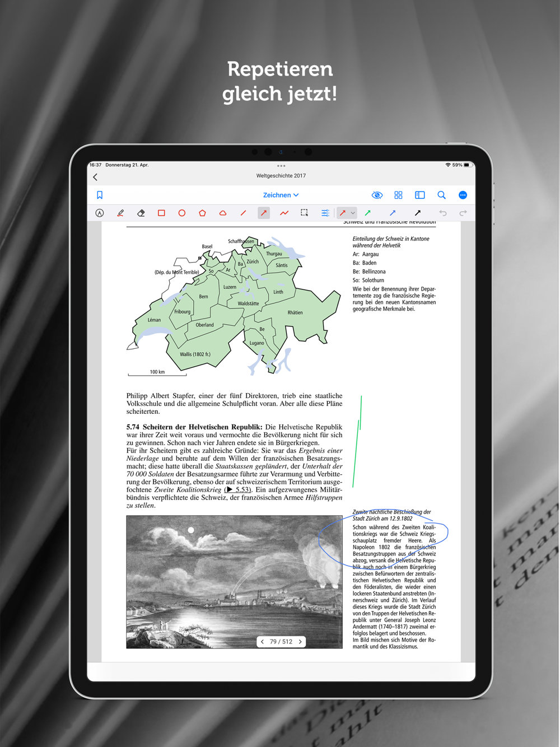Tap the 'Ba: Baden' legend entry

pyautogui.click(x=365, y=263)
